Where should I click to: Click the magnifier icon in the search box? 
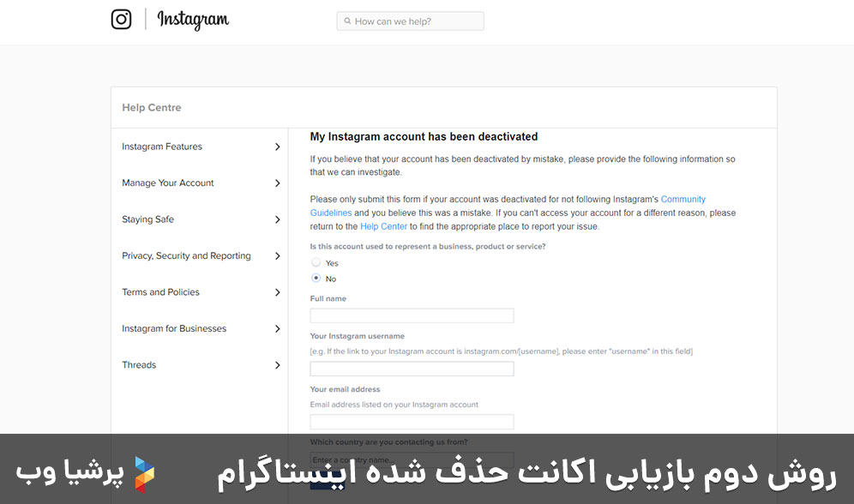[346, 21]
